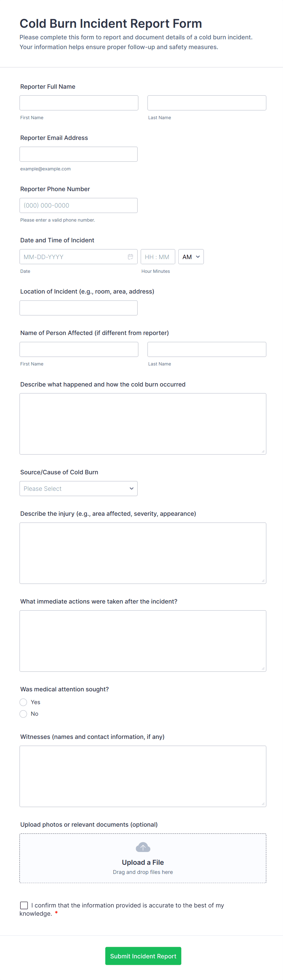Viewport: 283px width, 980px height.
Task: Click the affected person's First Name field
Action: click(79, 350)
